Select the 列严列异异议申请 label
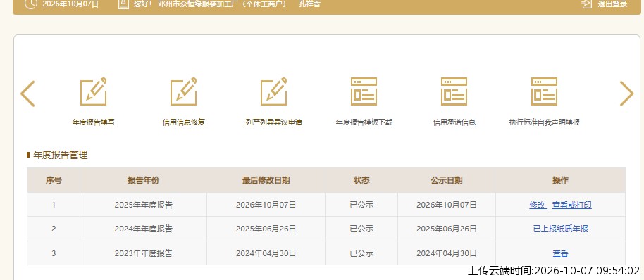 tap(273, 122)
